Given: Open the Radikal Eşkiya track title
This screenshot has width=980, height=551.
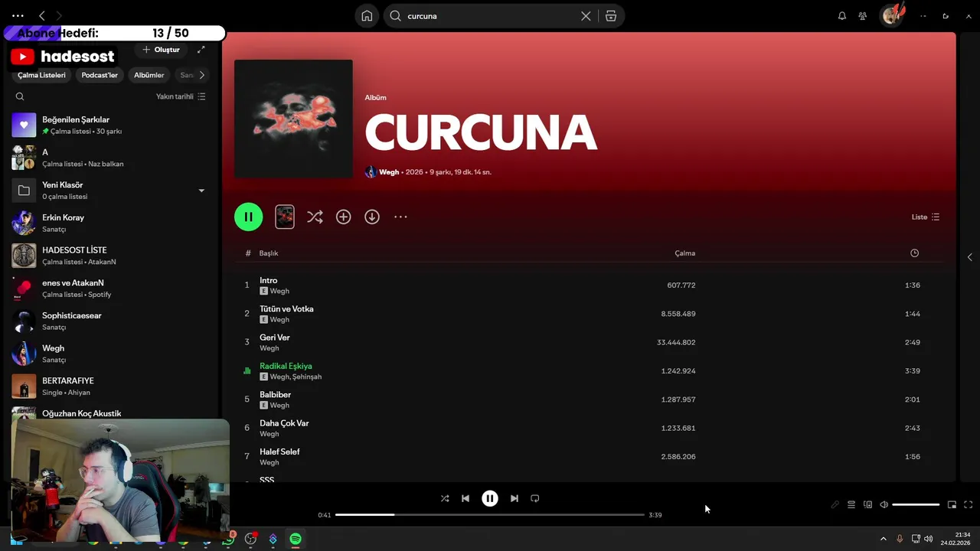Looking at the screenshot, I should 286,366.
